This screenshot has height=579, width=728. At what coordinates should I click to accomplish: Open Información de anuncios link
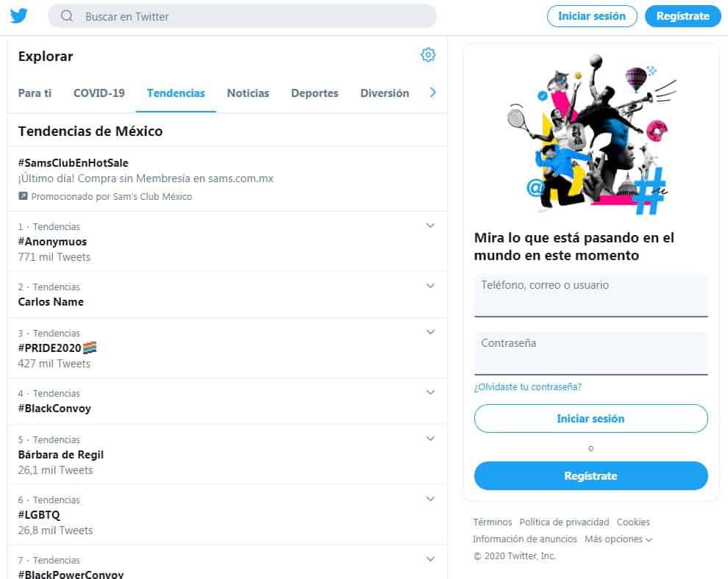click(524, 539)
